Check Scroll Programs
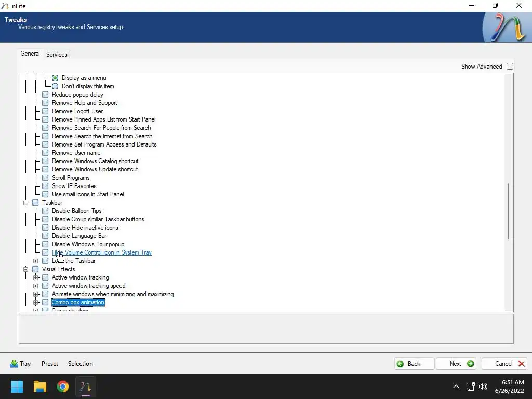This screenshot has height=399, width=532. (45, 178)
